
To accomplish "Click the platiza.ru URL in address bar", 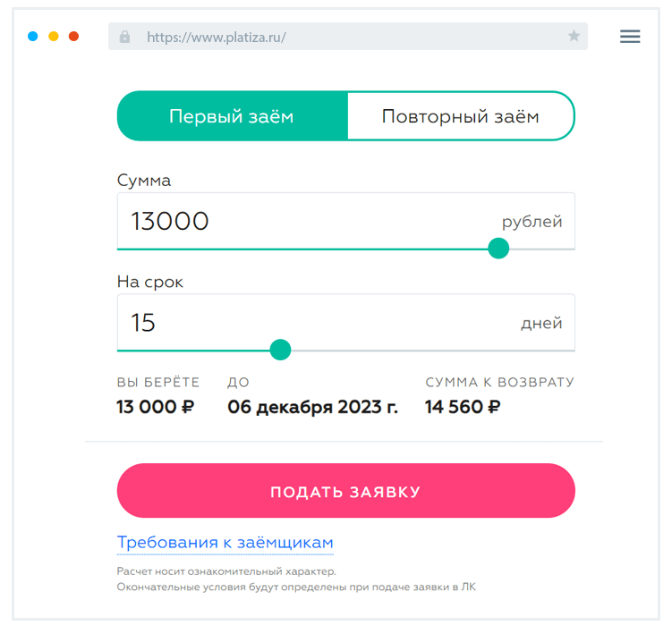I will [217, 37].
